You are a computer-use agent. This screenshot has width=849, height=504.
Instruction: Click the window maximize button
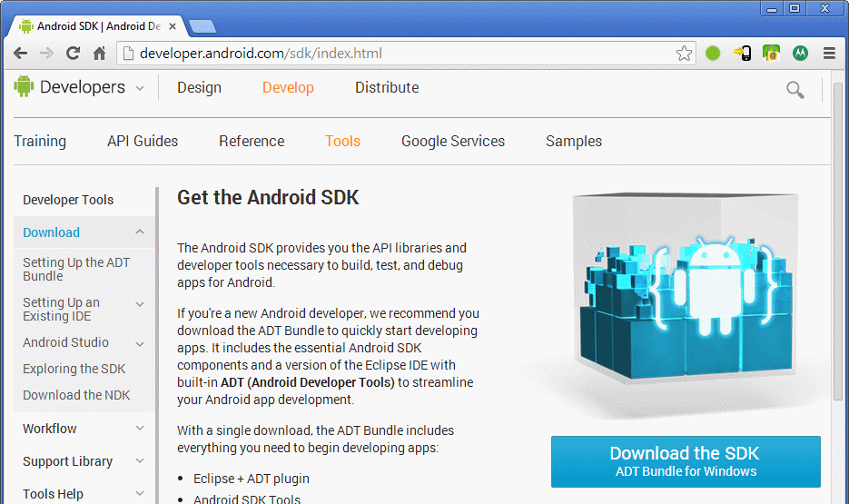click(795, 8)
